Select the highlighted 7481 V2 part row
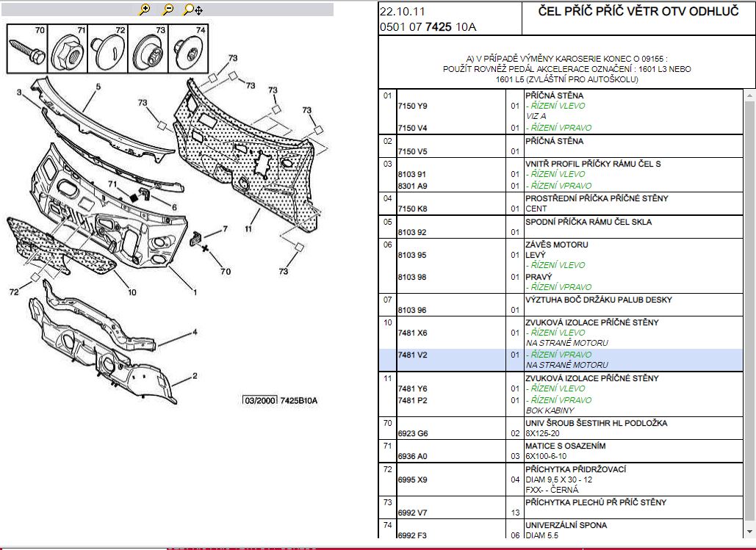Image resolution: width=756 pixels, height=550 pixels. tap(412, 355)
